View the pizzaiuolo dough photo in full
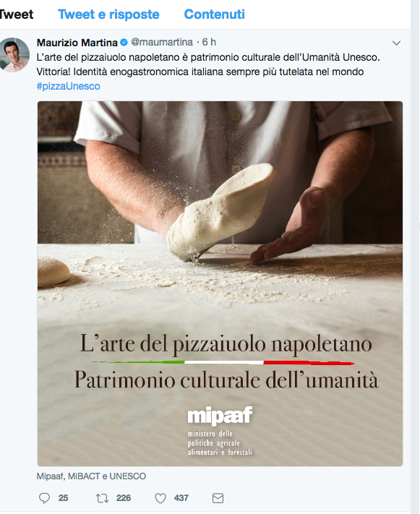420x514 pixels. click(220, 283)
